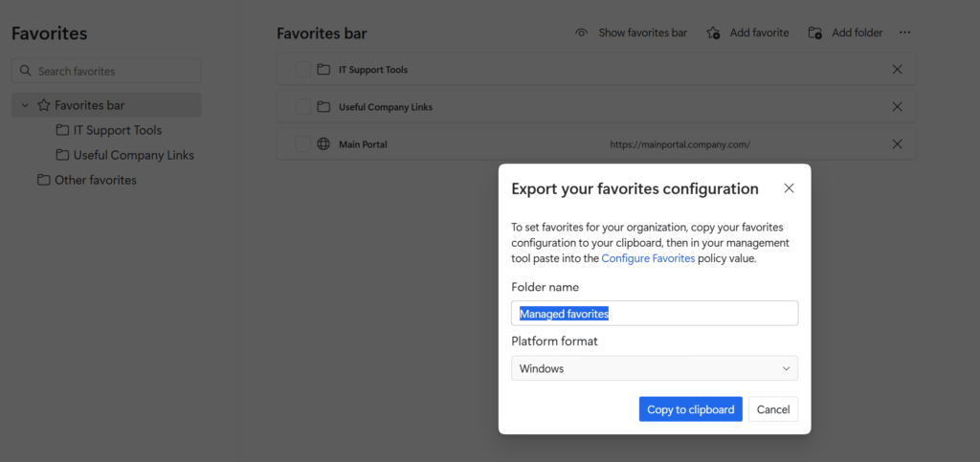The height and width of the screenshot is (462, 980).
Task: Select Useful Company Links in sidebar tree
Action: (x=134, y=155)
